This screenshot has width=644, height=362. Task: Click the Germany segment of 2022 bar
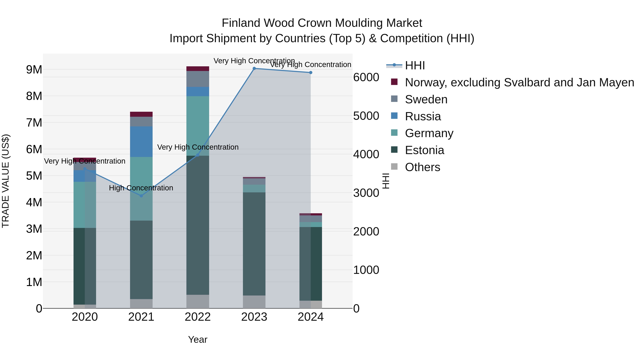pyautogui.click(x=198, y=126)
